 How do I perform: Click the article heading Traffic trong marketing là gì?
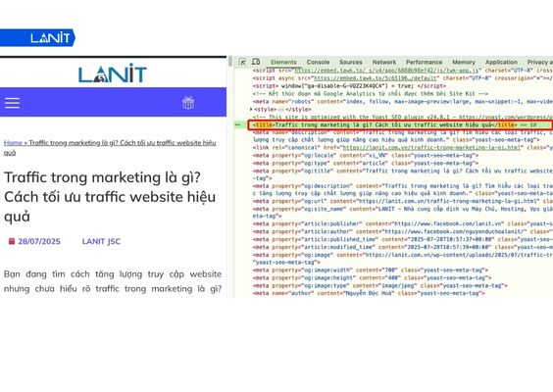coord(110,197)
